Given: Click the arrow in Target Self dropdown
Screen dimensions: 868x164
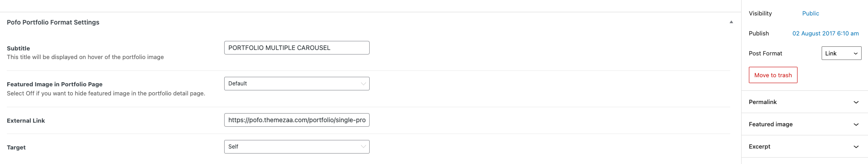Looking at the screenshot, I should pos(363,147).
